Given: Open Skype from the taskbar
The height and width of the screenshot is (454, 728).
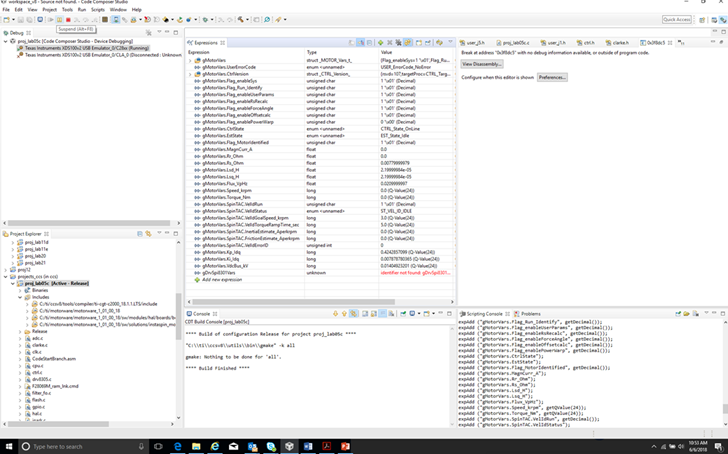Looking at the screenshot, I should pos(271,446).
